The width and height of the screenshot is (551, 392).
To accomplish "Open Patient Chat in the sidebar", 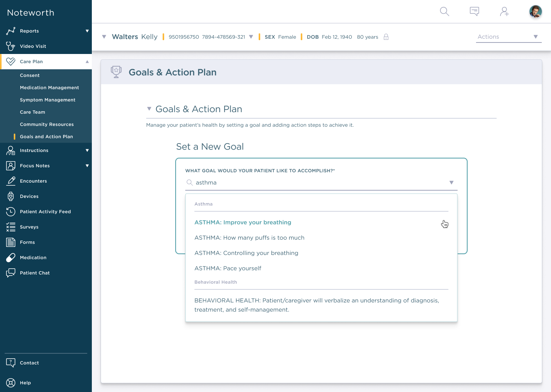I will pyautogui.click(x=34, y=273).
